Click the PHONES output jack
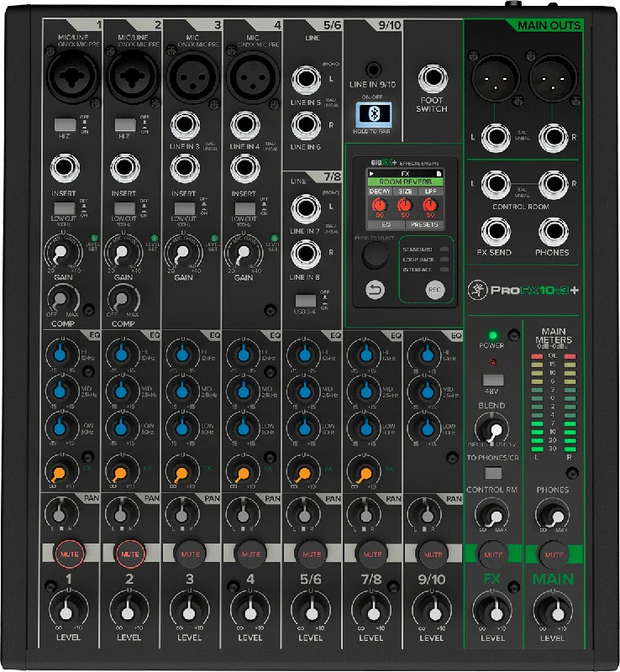The width and height of the screenshot is (620, 672). [x=554, y=232]
